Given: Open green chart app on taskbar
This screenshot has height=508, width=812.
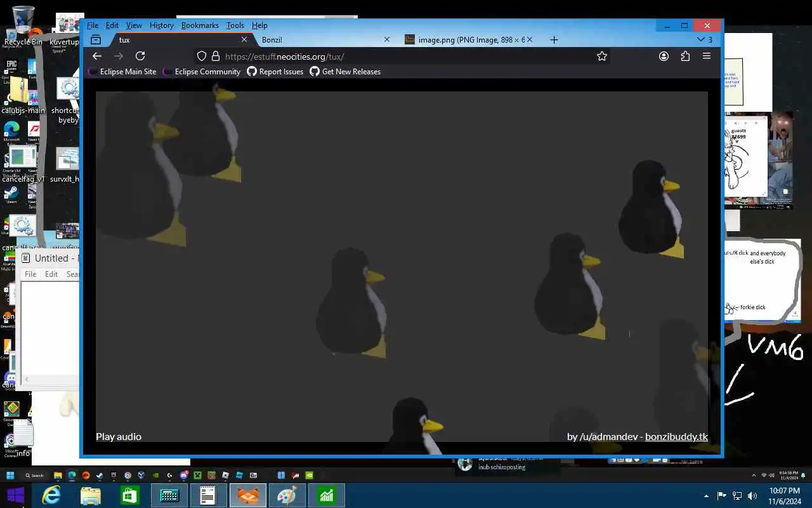Looking at the screenshot, I should click(x=327, y=495).
